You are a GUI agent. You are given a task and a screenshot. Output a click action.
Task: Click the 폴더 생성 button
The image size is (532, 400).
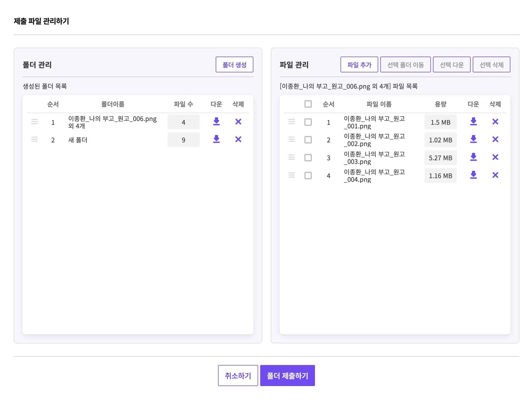tap(234, 64)
